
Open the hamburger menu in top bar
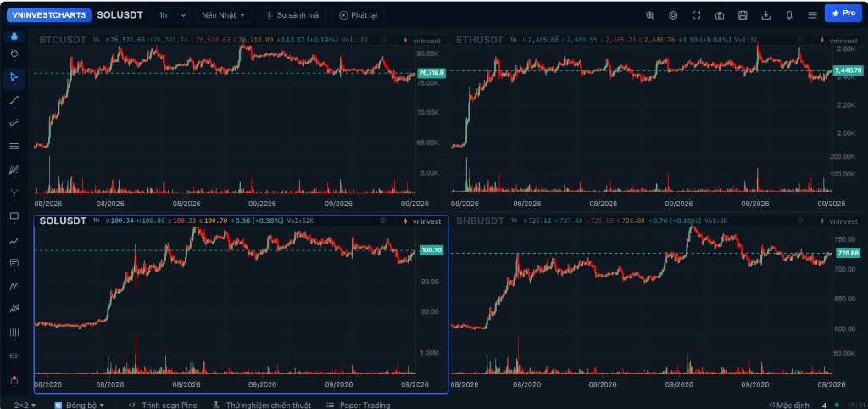pos(812,15)
